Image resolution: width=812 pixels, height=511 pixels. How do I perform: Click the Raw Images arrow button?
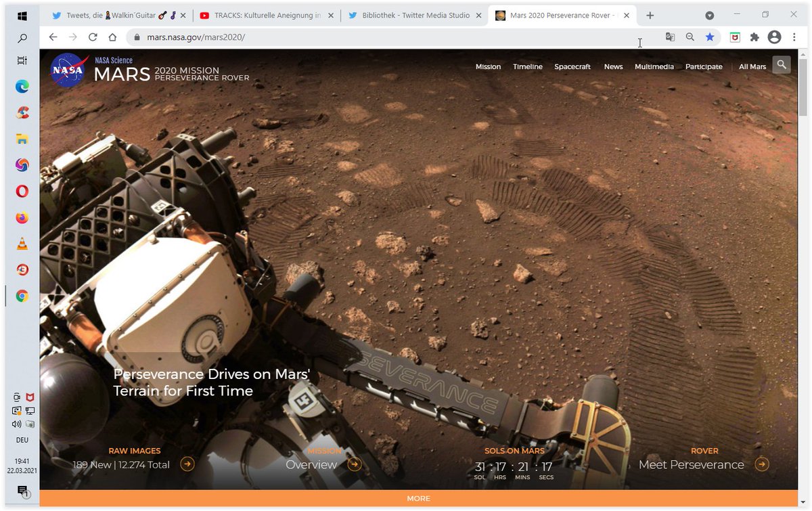click(187, 464)
